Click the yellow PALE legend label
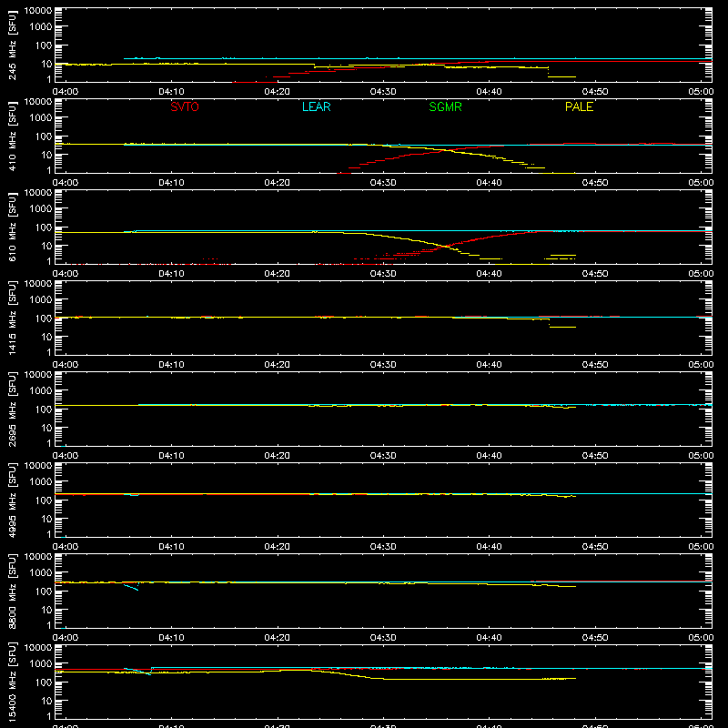 (579, 106)
